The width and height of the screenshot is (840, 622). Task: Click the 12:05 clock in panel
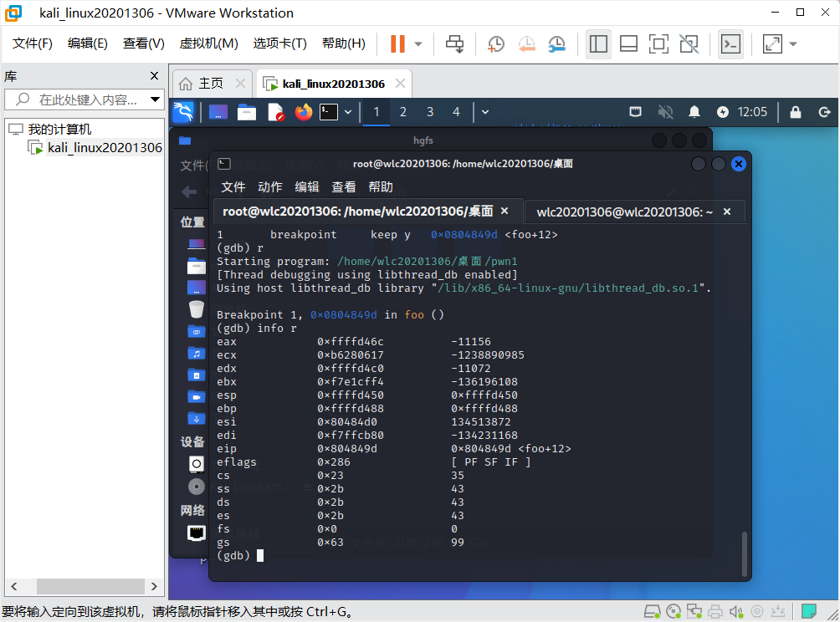click(x=752, y=112)
